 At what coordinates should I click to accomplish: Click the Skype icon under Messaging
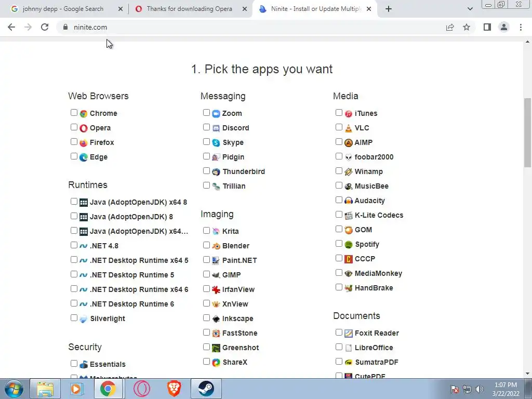(216, 143)
